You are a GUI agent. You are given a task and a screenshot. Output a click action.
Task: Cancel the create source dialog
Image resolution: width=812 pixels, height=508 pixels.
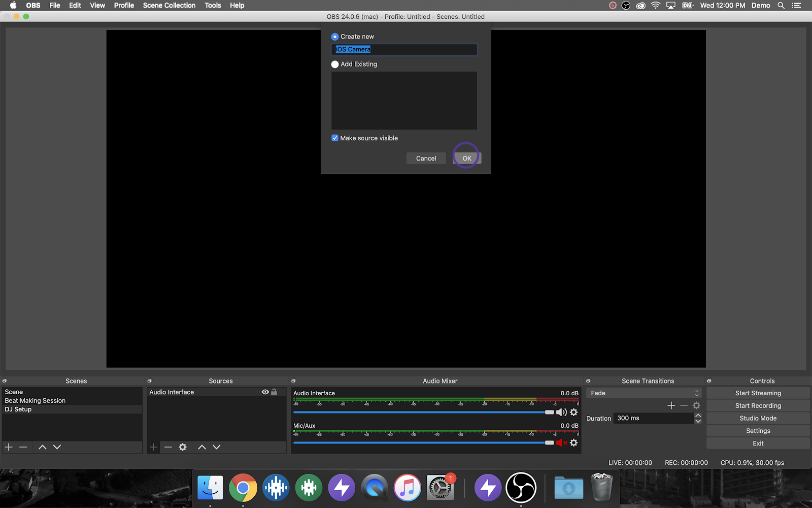(426, 158)
